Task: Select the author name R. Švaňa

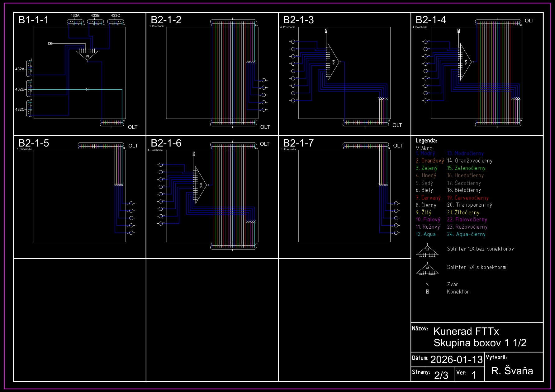Action: [512, 371]
